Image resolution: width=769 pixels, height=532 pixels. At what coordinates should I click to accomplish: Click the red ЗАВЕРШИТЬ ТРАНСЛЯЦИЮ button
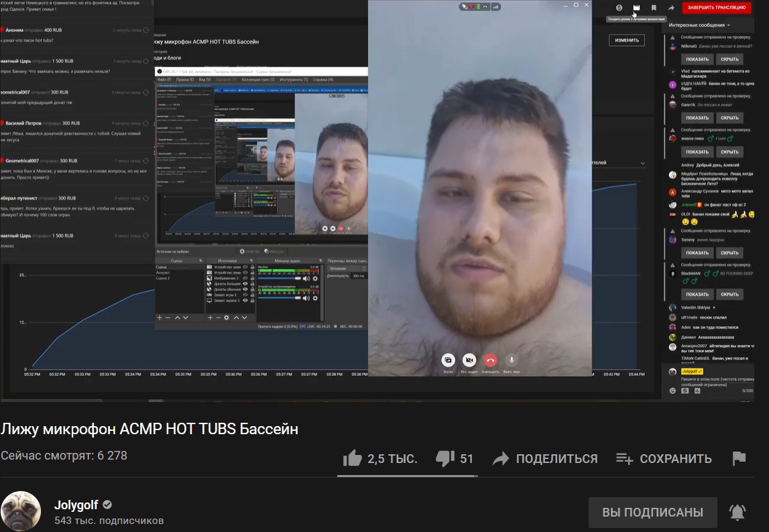[x=717, y=7]
